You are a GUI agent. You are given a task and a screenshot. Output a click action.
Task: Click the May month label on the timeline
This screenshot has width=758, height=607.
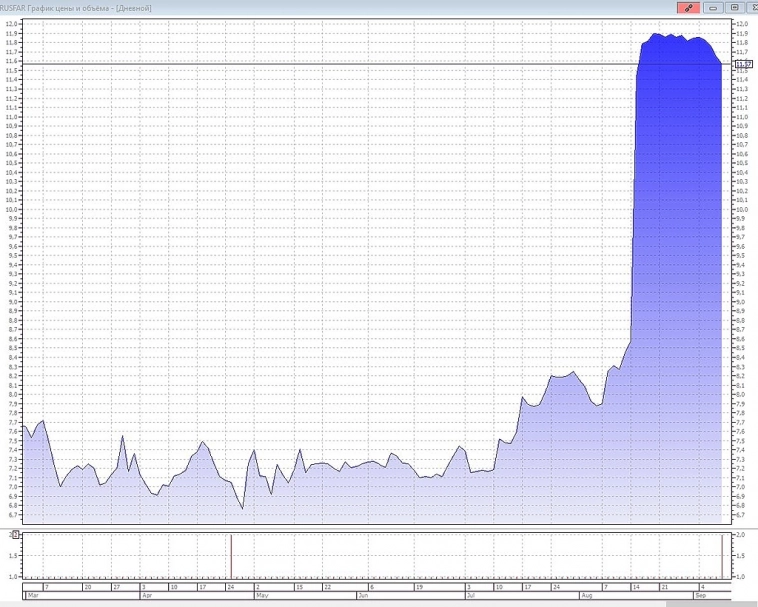tap(262, 596)
